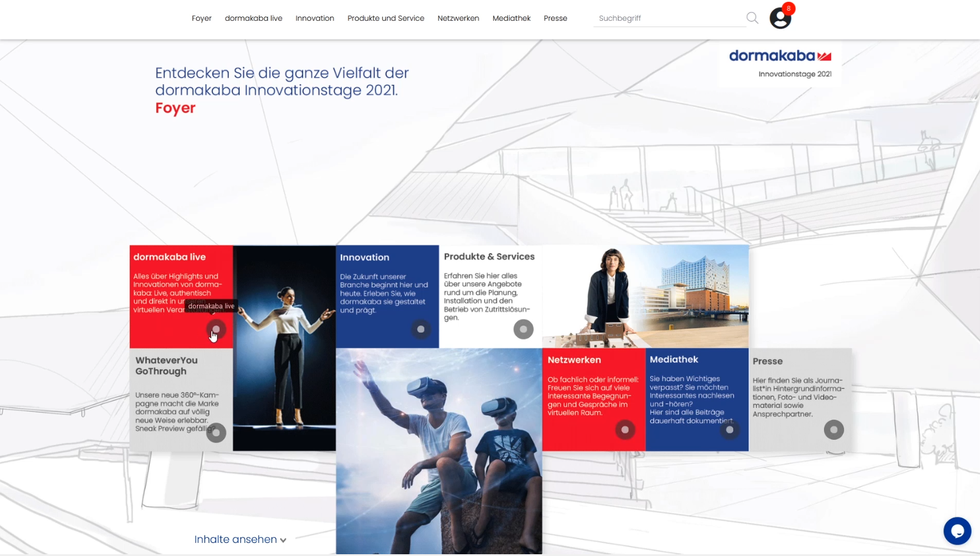Open the Innovation tile heading
Viewport: 980px width, 556px height.
click(365, 257)
